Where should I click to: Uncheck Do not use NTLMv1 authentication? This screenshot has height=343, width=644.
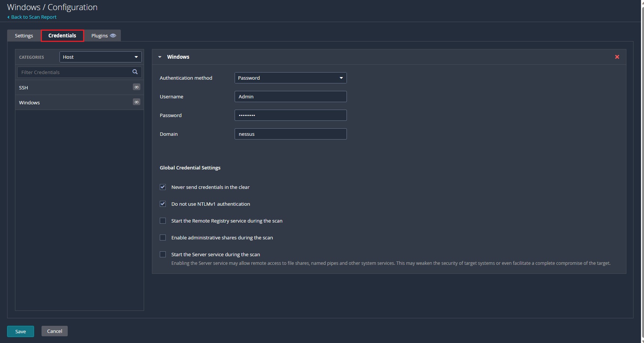tap(163, 204)
